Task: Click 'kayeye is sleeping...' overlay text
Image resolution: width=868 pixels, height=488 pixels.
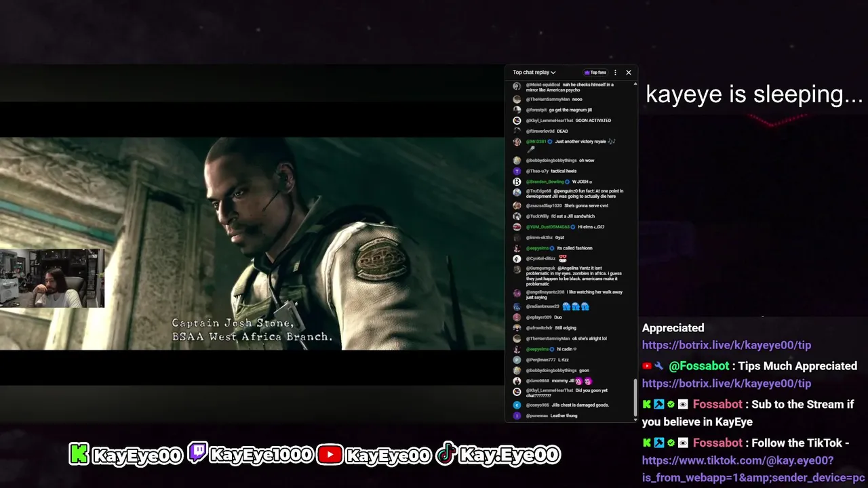Action: (754, 94)
